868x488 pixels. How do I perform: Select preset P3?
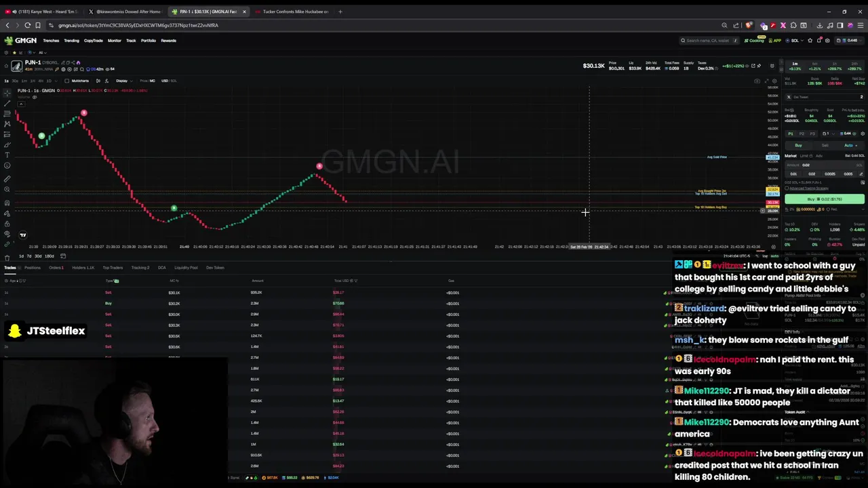[812, 134]
